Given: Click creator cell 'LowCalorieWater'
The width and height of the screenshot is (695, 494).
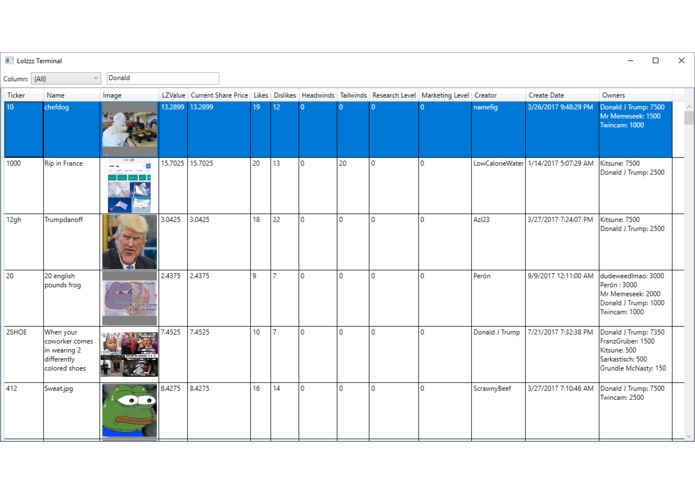Looking at the screenshot, I should pyautogui.click(x=499, y=186).
